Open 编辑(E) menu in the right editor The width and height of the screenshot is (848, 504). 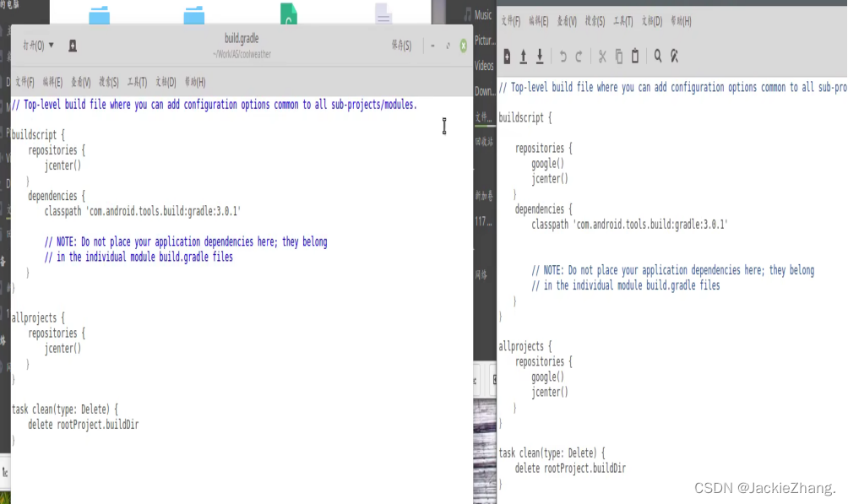point(539,21)
